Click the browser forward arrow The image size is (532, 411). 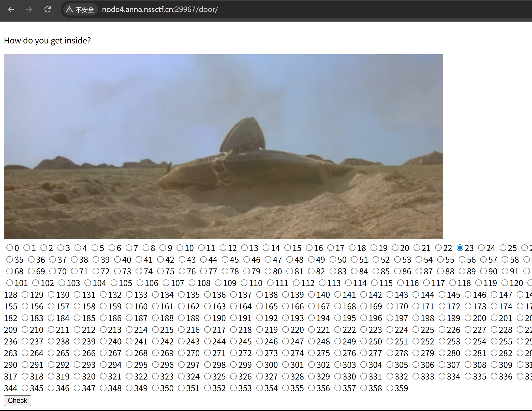click(x=29, y=10)
